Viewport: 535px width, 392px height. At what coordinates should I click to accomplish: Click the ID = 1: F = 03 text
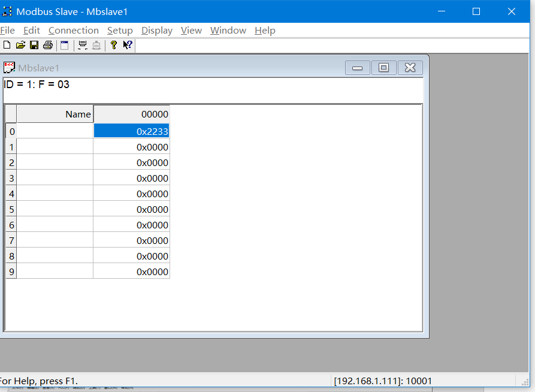pos(37,85)
